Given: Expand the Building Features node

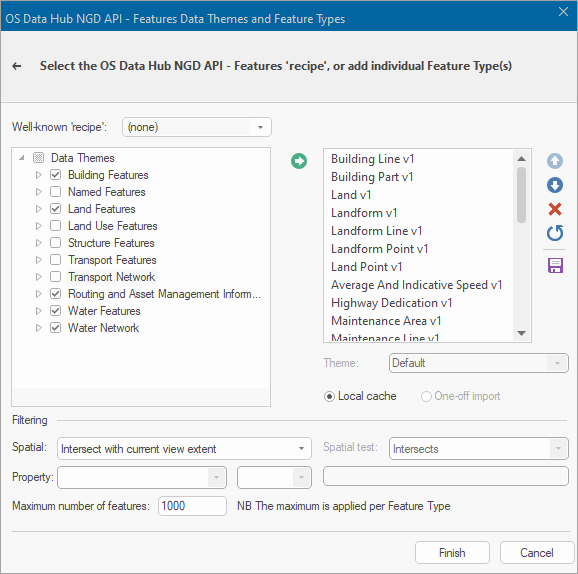Looking at the screenshot, I should coord(38,175).
